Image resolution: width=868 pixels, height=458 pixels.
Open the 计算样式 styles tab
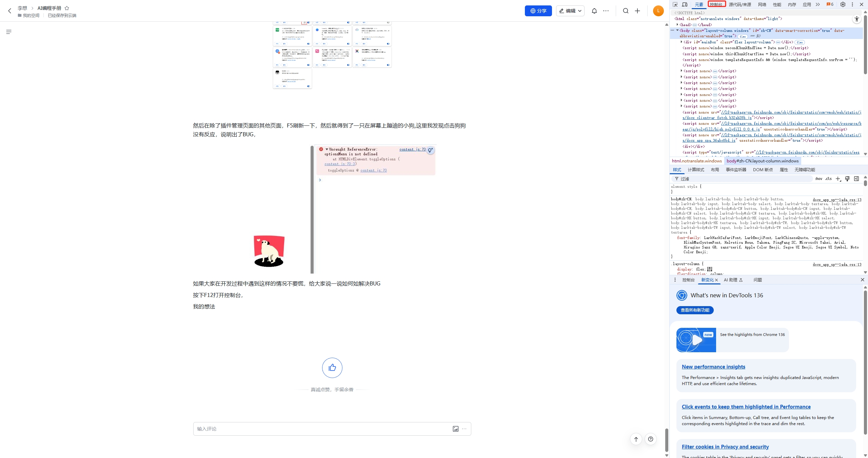coord(696,170)
